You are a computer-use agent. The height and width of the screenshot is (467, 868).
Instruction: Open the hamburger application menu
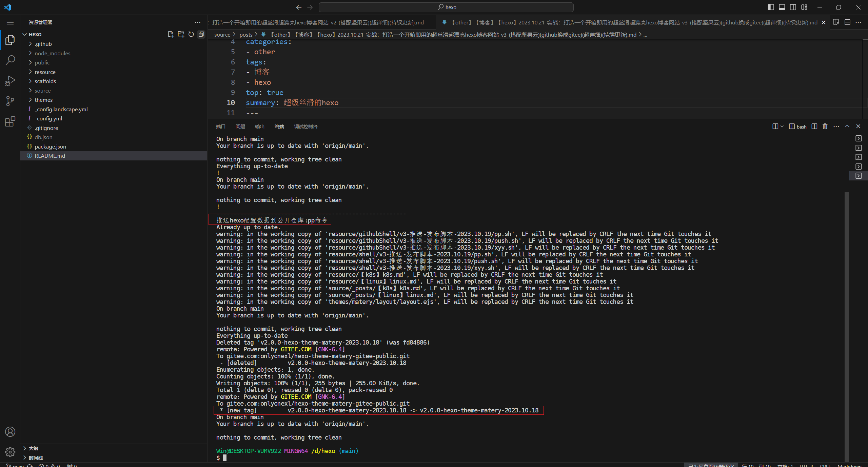click(10, 22)
